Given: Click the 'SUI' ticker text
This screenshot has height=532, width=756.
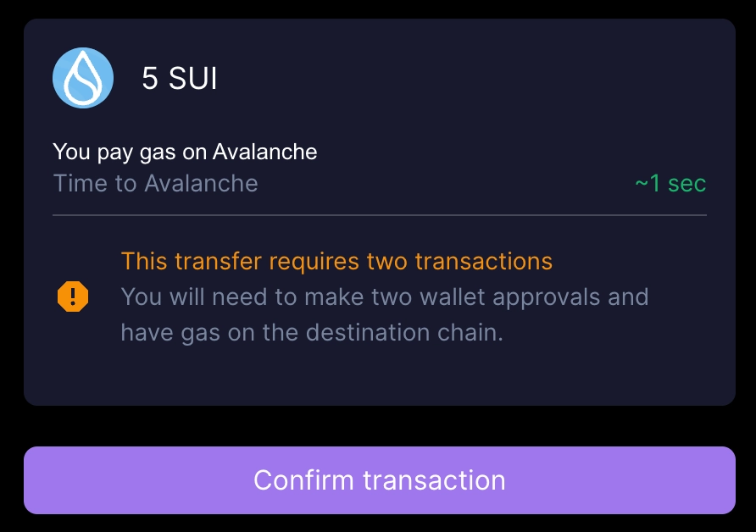Looking at the screenshot, I should pyautogui.click(x=193, y=78).
